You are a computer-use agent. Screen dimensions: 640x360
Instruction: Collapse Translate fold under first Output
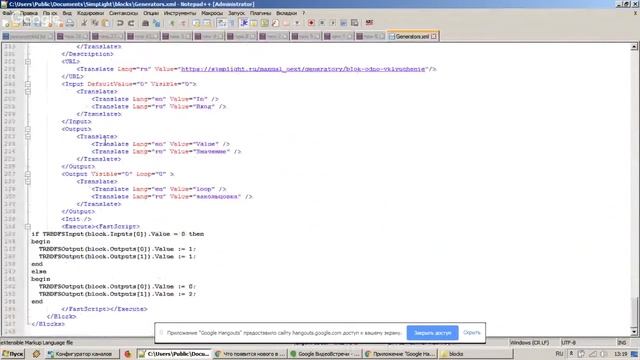click(x=28, y=136)
